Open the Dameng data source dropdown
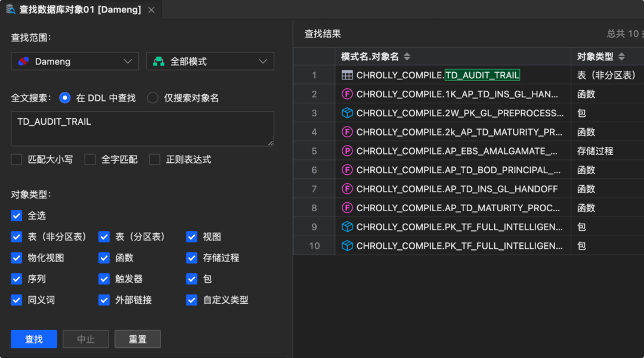644x358 pixels. click(75, 61)
